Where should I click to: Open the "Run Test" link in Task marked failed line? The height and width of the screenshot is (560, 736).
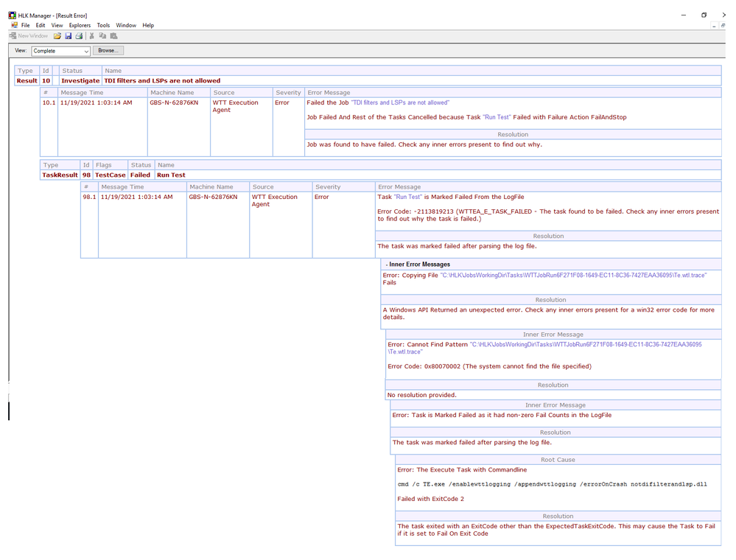(x=408, y=197)
